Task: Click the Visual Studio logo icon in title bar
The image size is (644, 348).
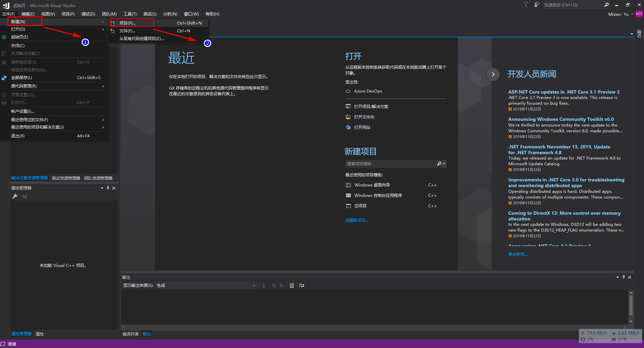Action: pyautogui.click(x=6, y=5)
